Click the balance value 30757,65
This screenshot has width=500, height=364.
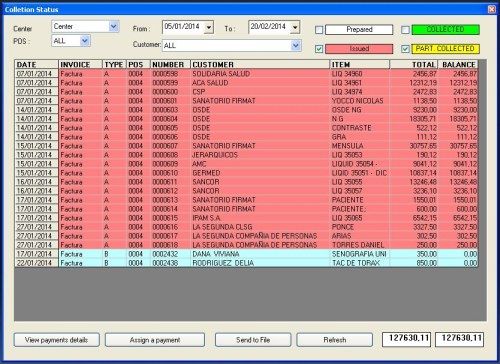(458, 146)
